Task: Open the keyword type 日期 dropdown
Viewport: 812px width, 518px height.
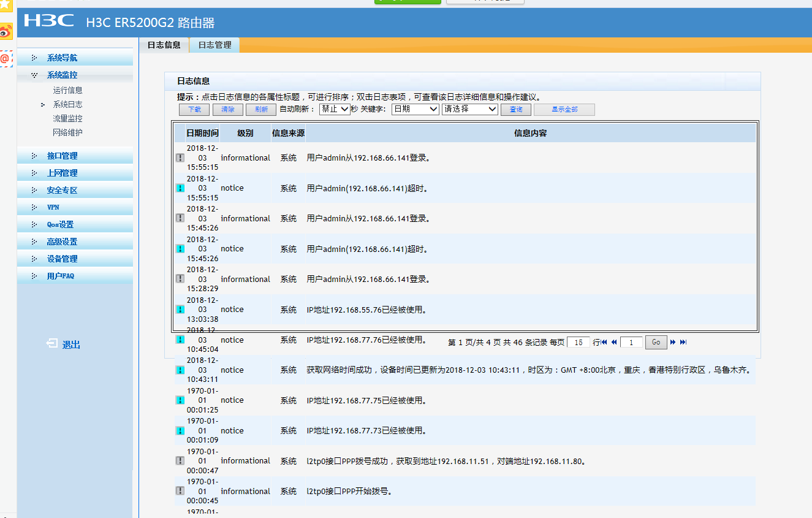Action: [415, 109]
